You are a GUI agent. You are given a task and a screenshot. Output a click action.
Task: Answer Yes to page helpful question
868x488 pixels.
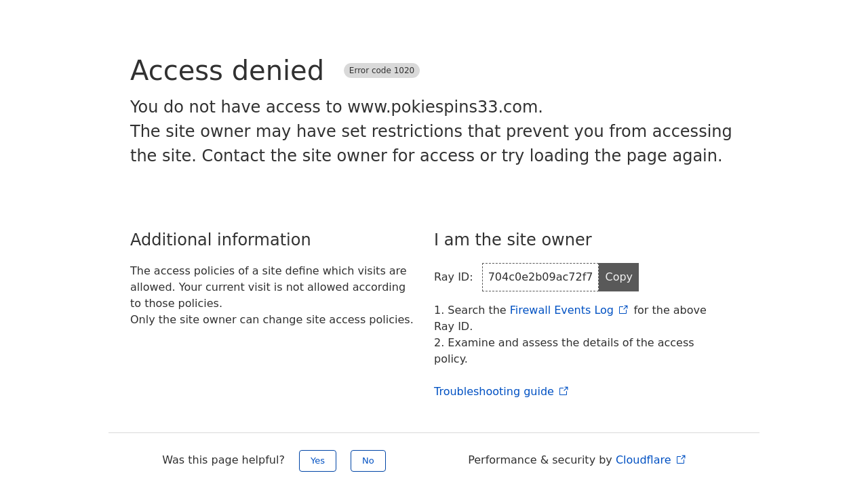(x=317, y=461)
